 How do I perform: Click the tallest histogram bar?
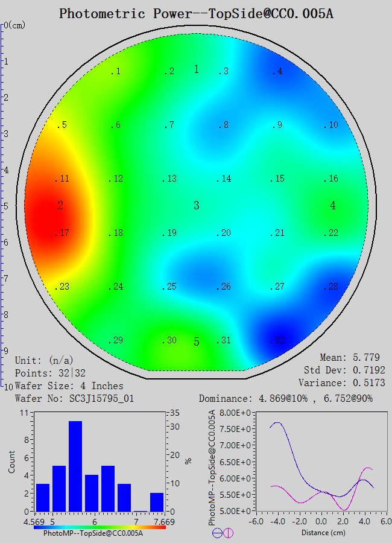[75, 466]
